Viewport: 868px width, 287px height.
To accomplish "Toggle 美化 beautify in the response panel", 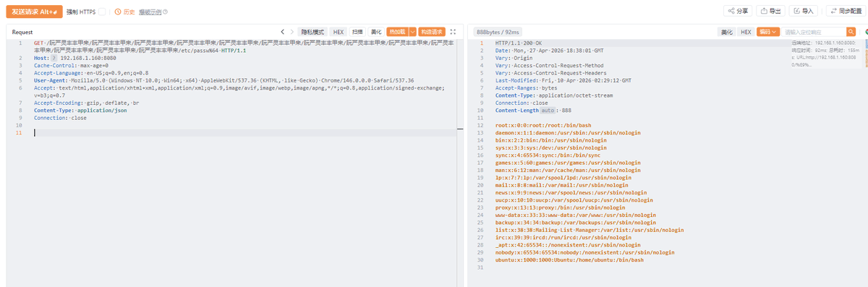I will [x=727, y=32].
